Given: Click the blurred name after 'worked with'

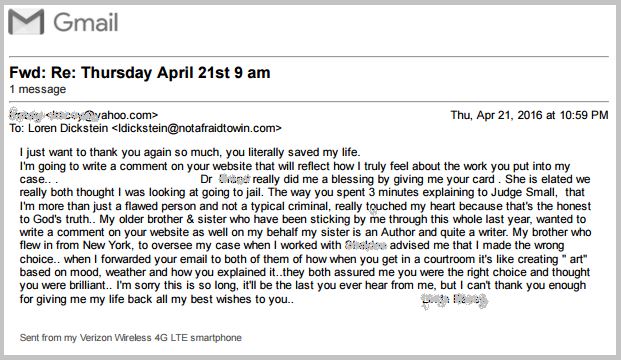Looking at the screenshot, I should (x=366, y=246).
